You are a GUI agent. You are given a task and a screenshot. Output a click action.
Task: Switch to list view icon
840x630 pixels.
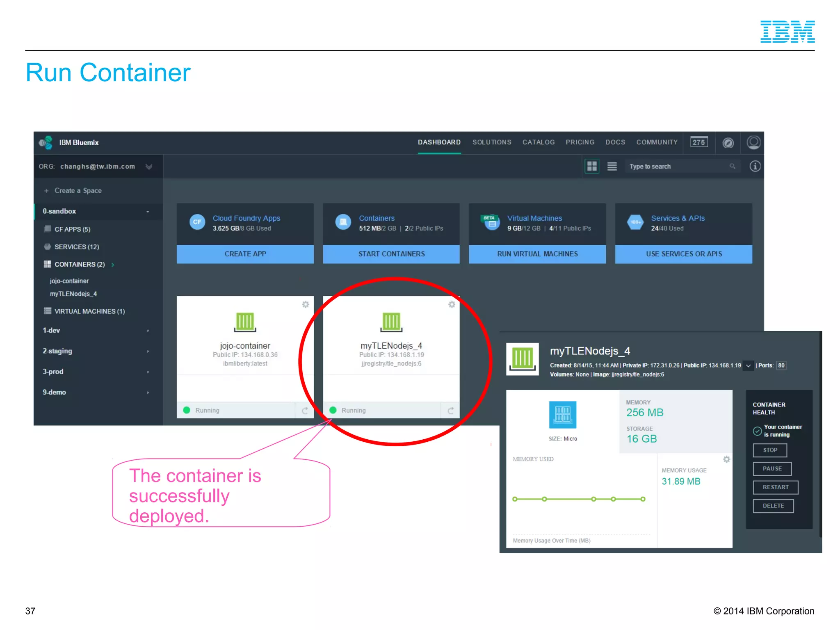tap(612, 166)
